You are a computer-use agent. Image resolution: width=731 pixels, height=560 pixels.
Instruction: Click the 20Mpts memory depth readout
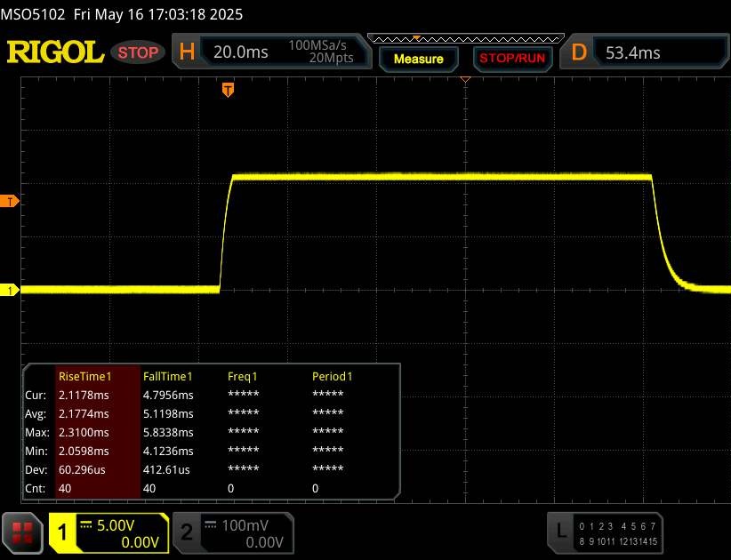(331, 58)
